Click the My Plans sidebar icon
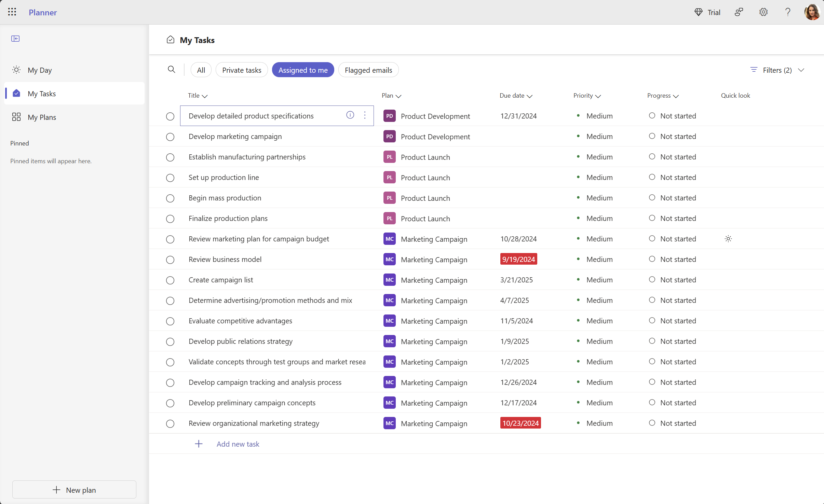 (x=16, y=117)
